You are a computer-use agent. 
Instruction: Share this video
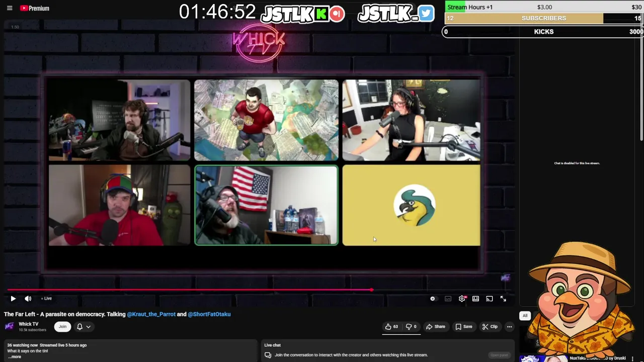click(x=435, y=327)
